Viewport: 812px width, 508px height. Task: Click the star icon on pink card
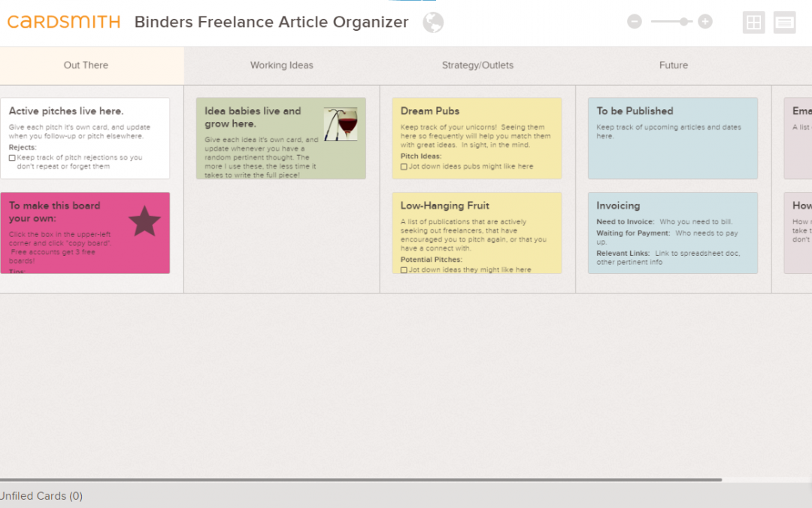coord(144,221)
